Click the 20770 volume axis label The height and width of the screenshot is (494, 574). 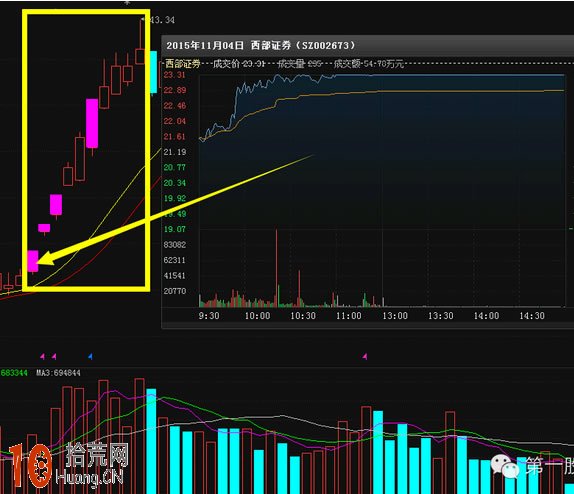point(175,291)
